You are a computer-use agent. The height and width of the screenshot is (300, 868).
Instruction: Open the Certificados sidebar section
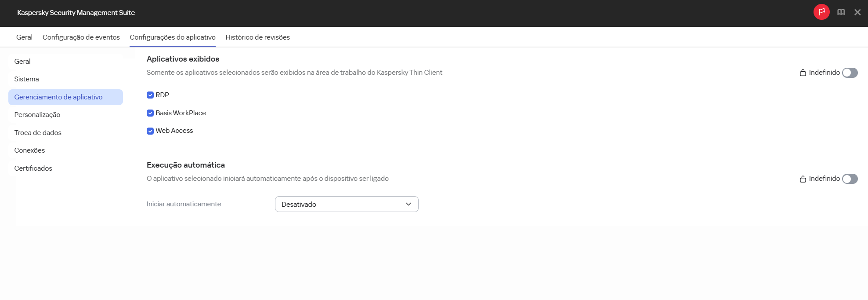click(x=65, y=168)
